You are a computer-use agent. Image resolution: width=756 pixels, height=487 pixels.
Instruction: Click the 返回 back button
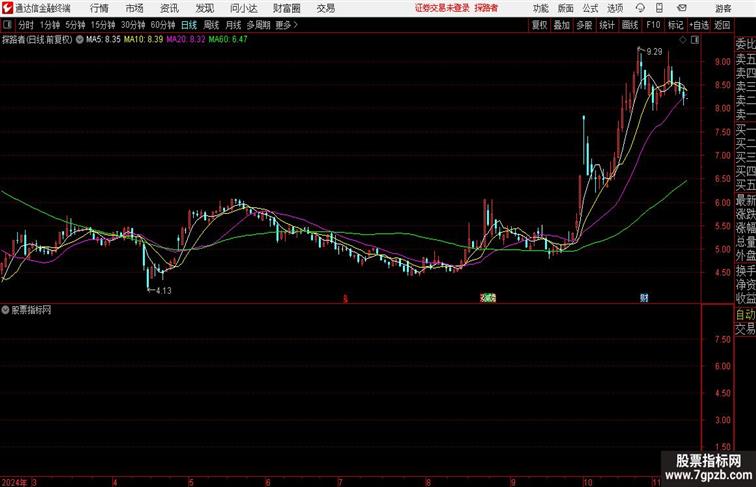click(x=722, y=25)
